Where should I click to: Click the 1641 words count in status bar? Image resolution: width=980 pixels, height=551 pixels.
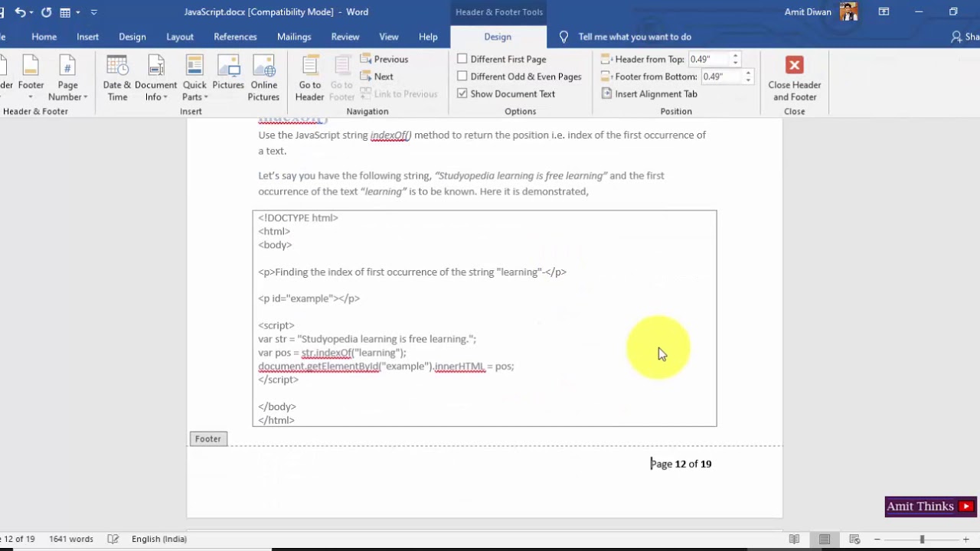(71, 539)
